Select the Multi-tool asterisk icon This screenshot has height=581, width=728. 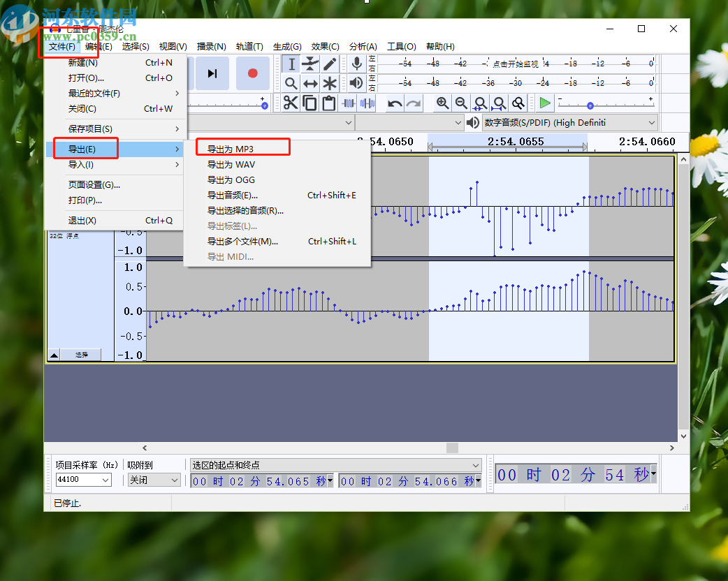pyautogui.click(x=330, y=84)
